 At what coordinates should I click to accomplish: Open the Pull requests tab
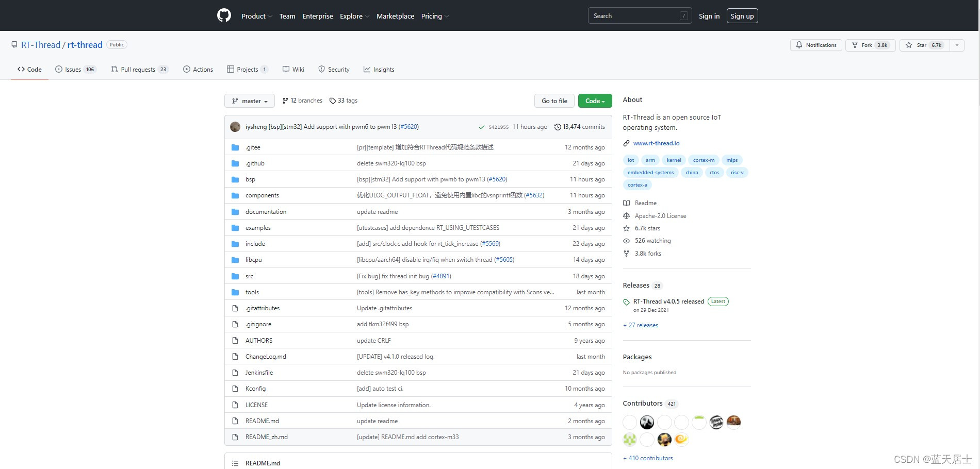(140, 70)
